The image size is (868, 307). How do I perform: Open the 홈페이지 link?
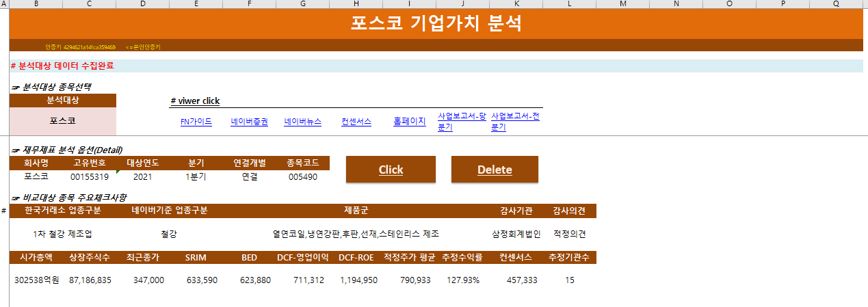tap(409, 122)
